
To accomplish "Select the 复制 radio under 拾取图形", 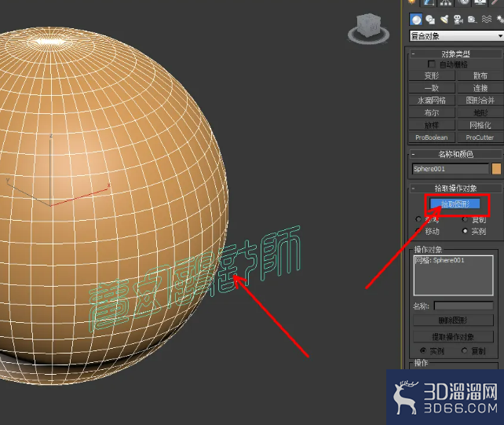I will [465, 219].
